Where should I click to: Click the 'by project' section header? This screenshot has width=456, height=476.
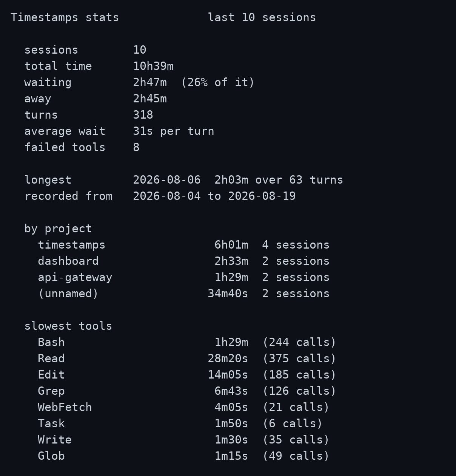click(58, 229)
